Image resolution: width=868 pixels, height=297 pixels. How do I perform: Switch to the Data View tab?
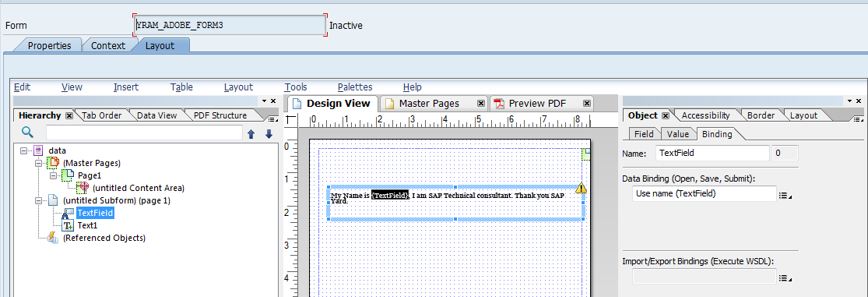(x=156, y=115)
